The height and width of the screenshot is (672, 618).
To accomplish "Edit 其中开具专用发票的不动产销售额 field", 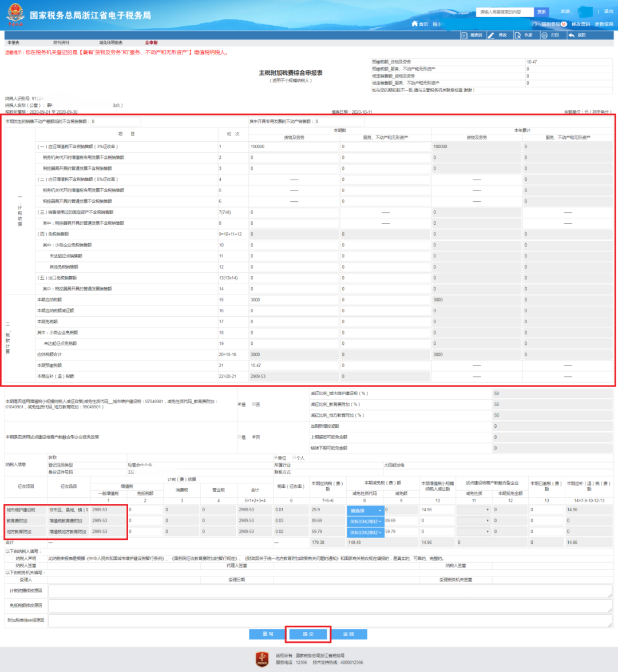I will tap(339, 121).
